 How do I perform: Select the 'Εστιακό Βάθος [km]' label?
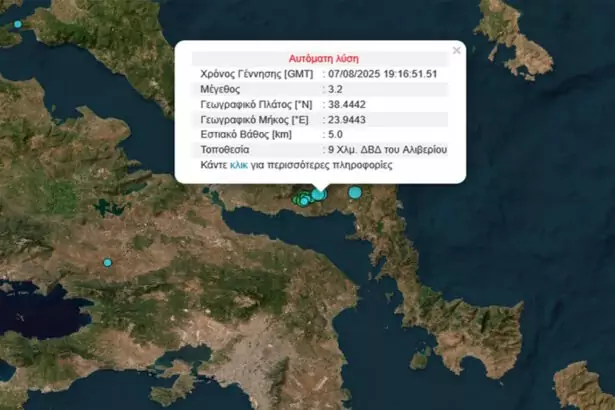click(246, 134)
